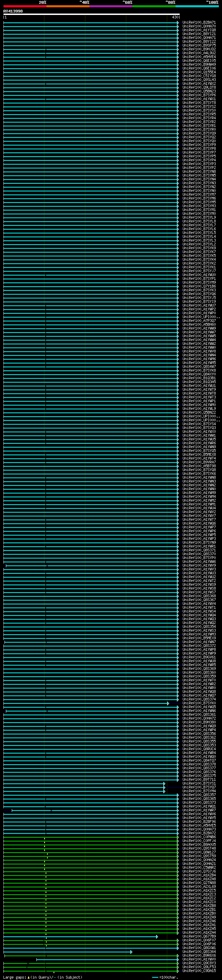This screenshot has height=980, width=222.
Task: Select the UniRef100_A1YIQ8 label
Action: coord(199,30)
